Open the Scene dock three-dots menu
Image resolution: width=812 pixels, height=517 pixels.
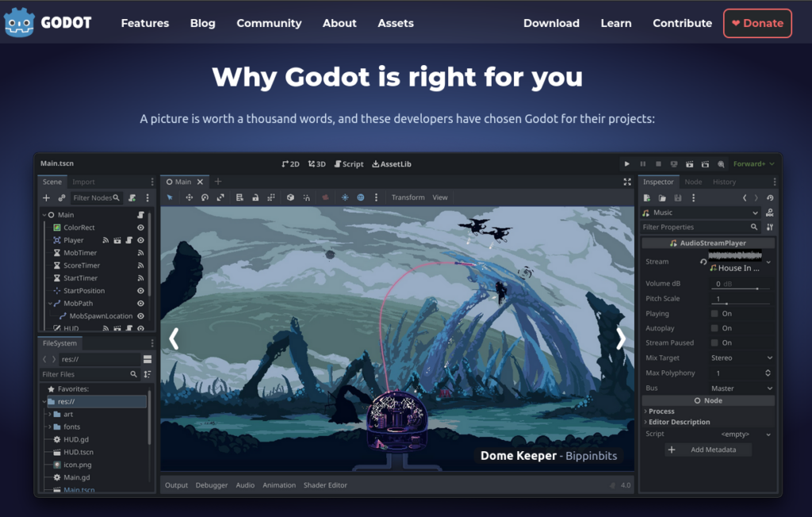152,182
